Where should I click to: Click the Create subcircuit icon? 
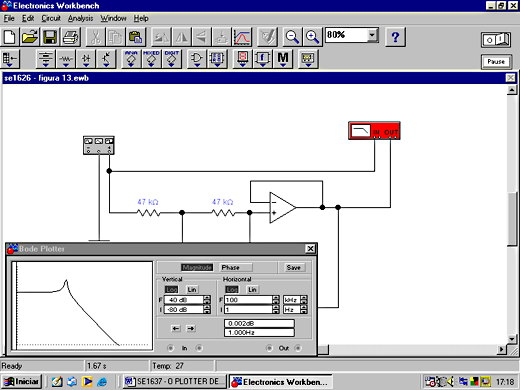(221, 37)
